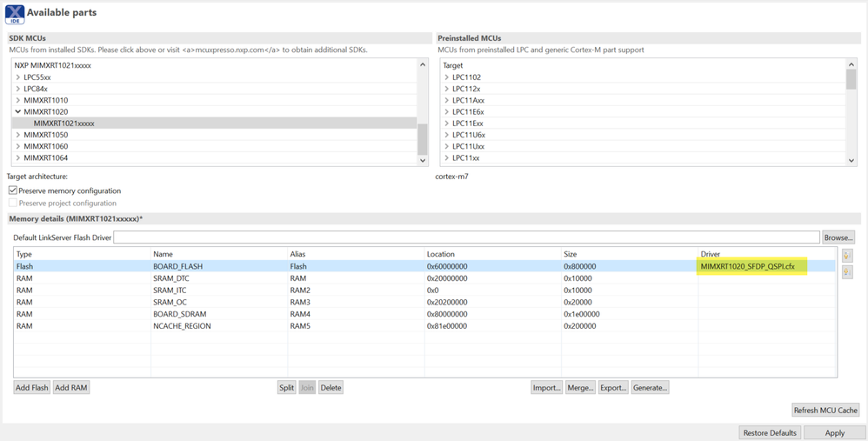Select LPC11xx in Preinstalled MCUs
868x441 pixels.
465,157
